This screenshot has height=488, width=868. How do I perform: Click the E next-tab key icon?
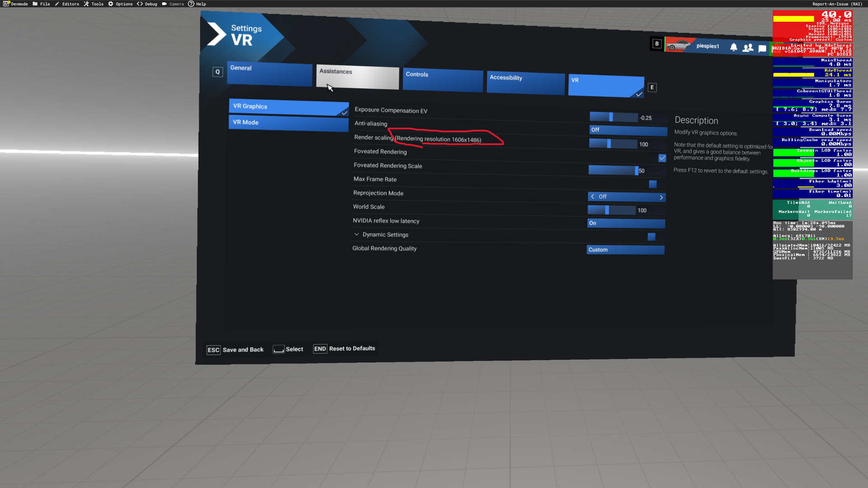click(x=652, y=88)
